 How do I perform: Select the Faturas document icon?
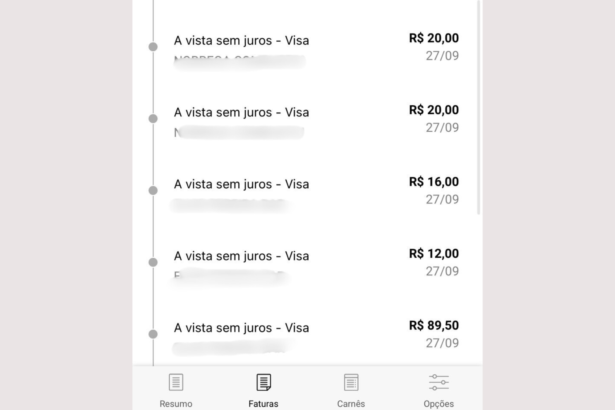pyautogui.click(x=264, y=382)
